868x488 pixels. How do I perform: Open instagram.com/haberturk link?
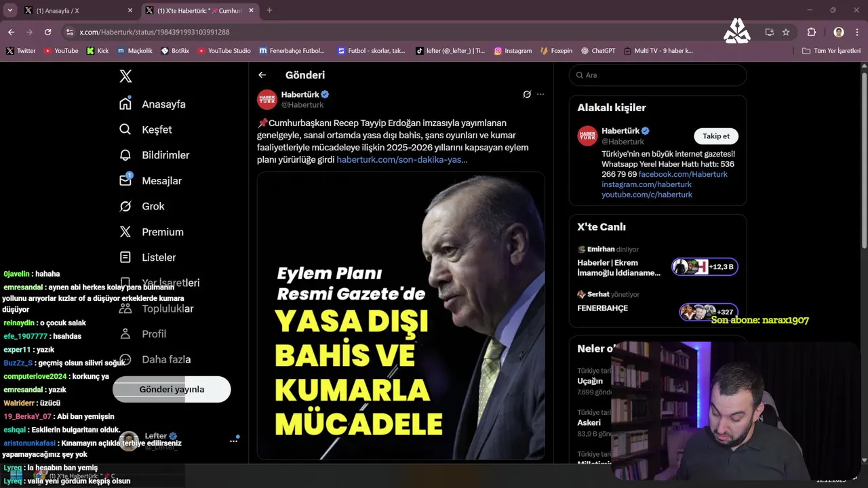646,184
